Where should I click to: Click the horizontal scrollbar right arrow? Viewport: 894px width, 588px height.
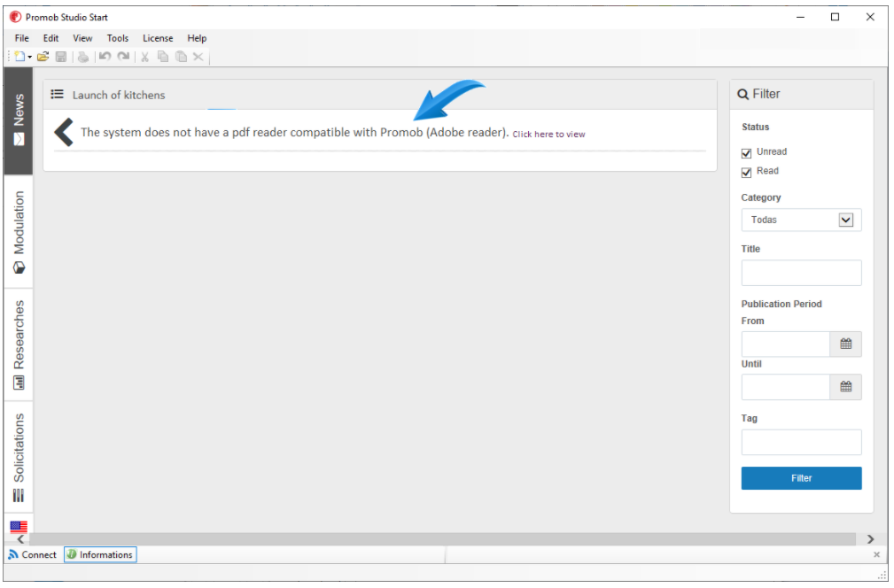(x=871, y=539)
